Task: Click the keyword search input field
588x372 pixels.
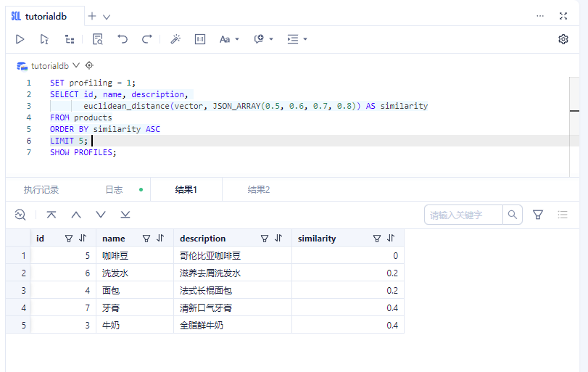Action: click(x=464, y=215)
